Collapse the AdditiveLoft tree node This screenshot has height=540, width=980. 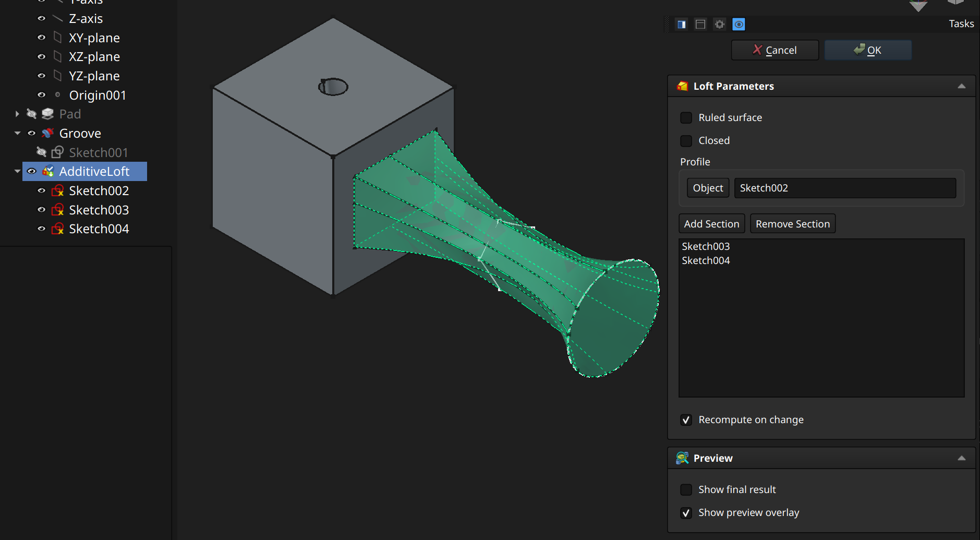coord(17,171)
